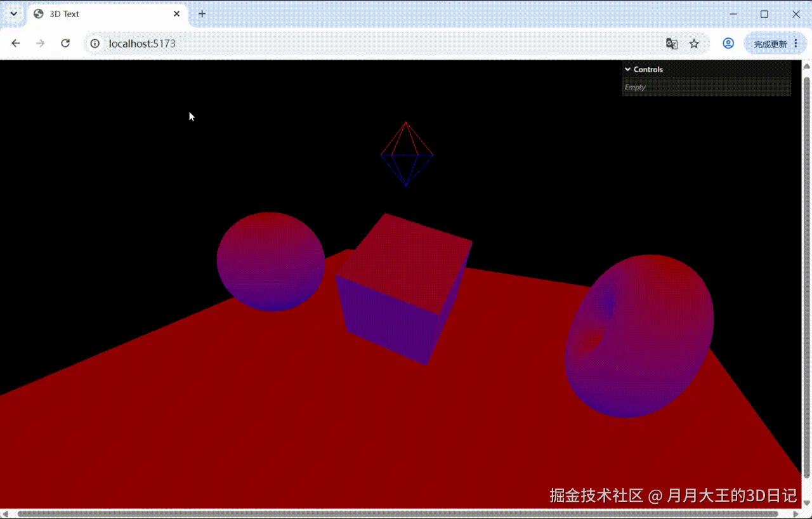
Task: Click the sphere in the 3D scene
Action: point(271,261)
